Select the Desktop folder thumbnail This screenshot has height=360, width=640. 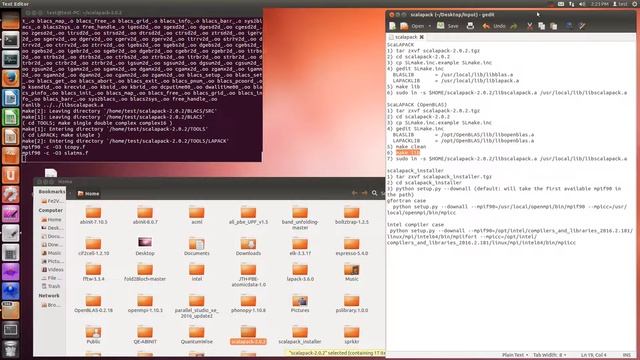tap(145, 246)
